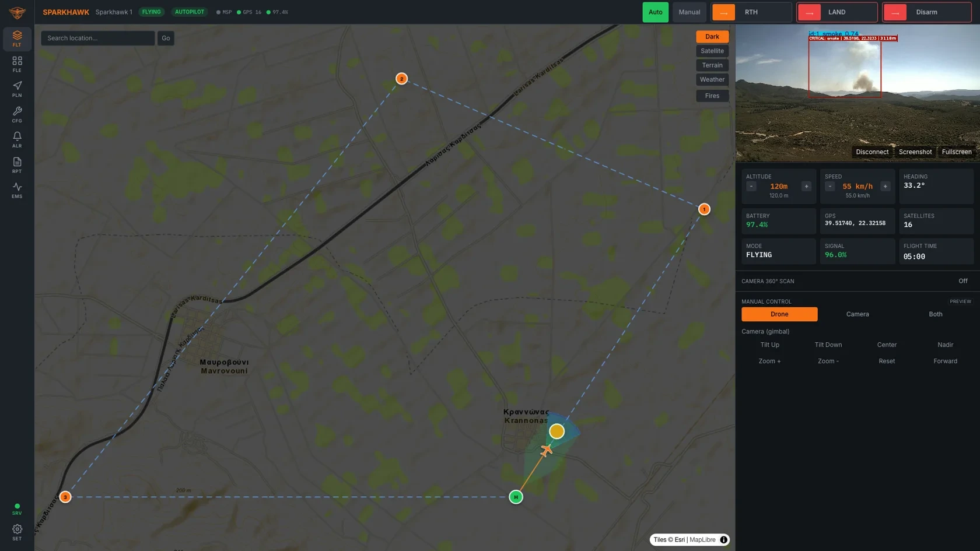The width and height of the screenshot is (980, 551).
Task: Click the Flight Time 05:00 value
Action: click(914, 257)
